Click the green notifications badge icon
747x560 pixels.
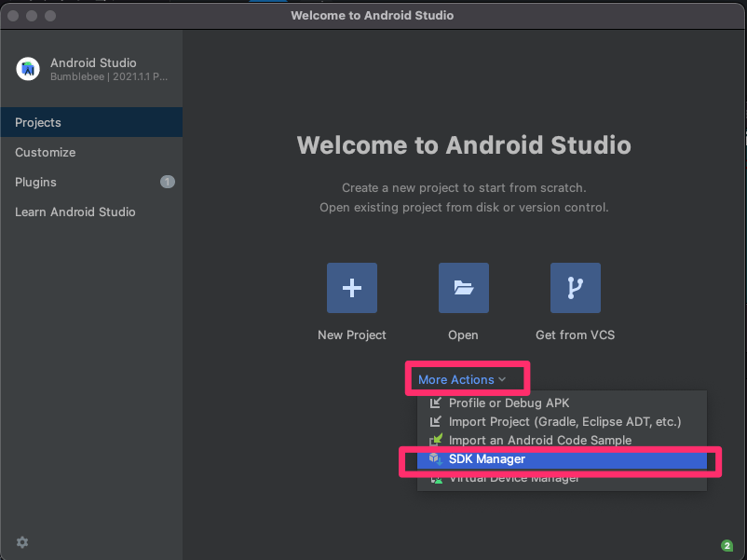pyautogui.click(x=727, y=545)
